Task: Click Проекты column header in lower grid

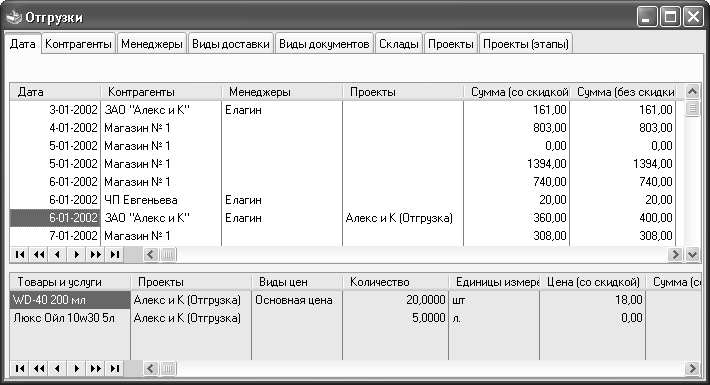Action: pyautogui.click(x=191, y=282)
